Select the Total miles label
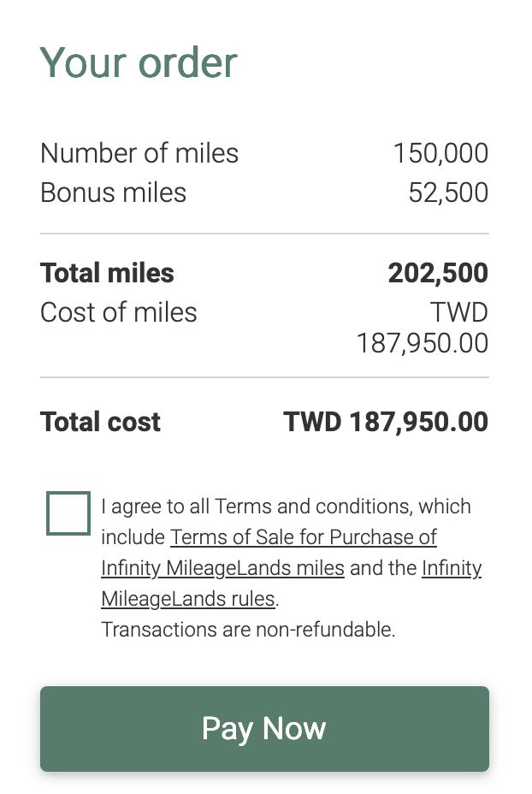The width and height of the screenshot is (532, 794). 106,273
